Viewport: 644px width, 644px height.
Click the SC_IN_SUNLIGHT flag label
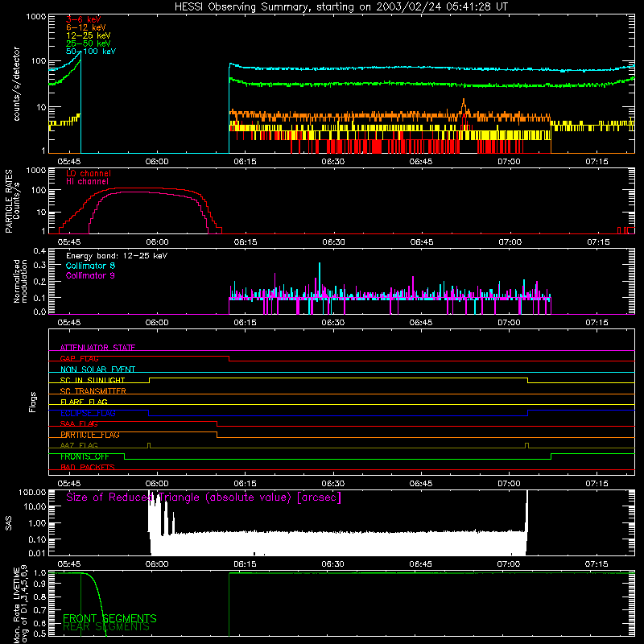pos(93,380)
